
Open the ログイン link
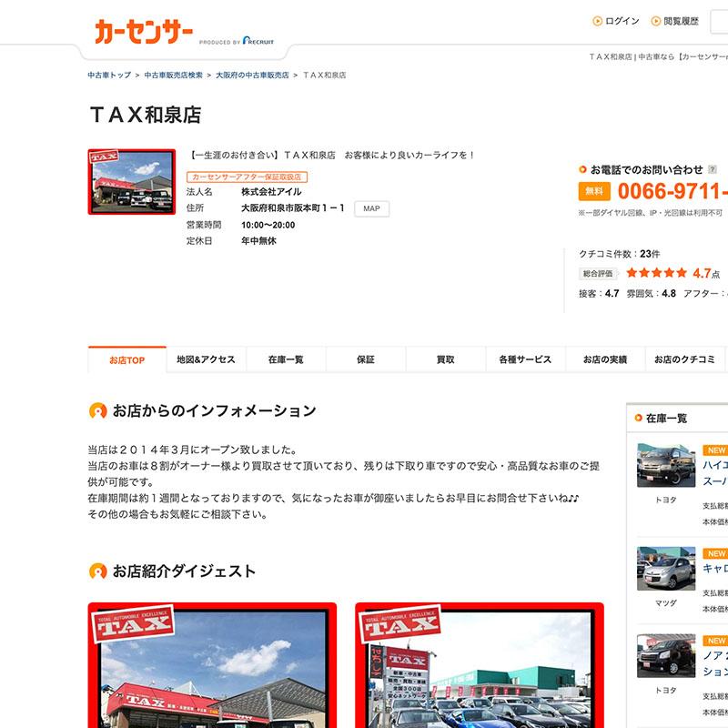tap(622, 21)
